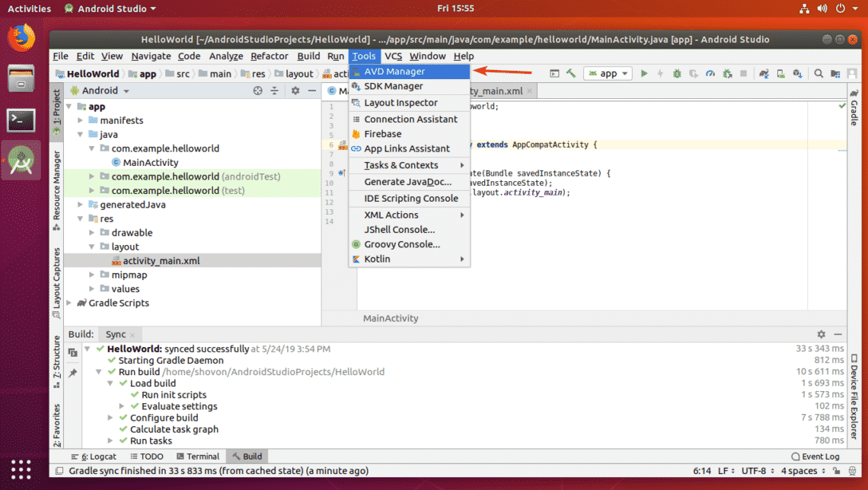
Task: Open Firefox from the Ubuntu dock
Action: [x=21, y=37]
